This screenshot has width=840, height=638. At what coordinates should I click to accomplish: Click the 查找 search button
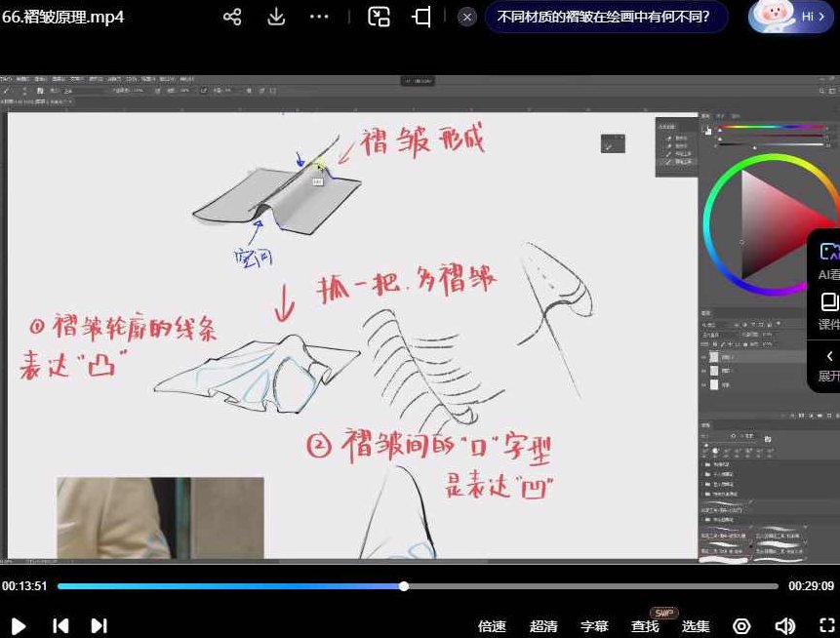[645, 626]
